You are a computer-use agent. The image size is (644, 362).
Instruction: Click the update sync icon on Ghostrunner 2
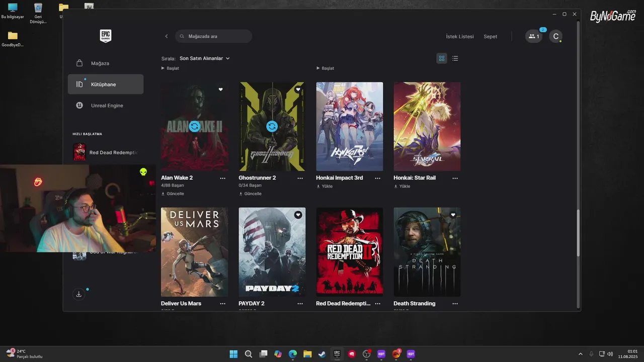pyautogui.click(x=272, y=127)
